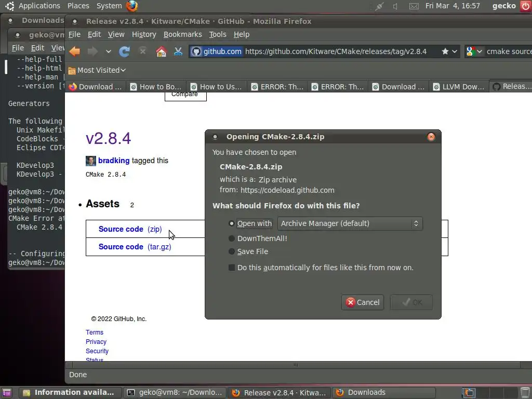This screenshot has width=532, height=399.
Task: Open the terminal window's File menu
Action: (x=18, y=48)
